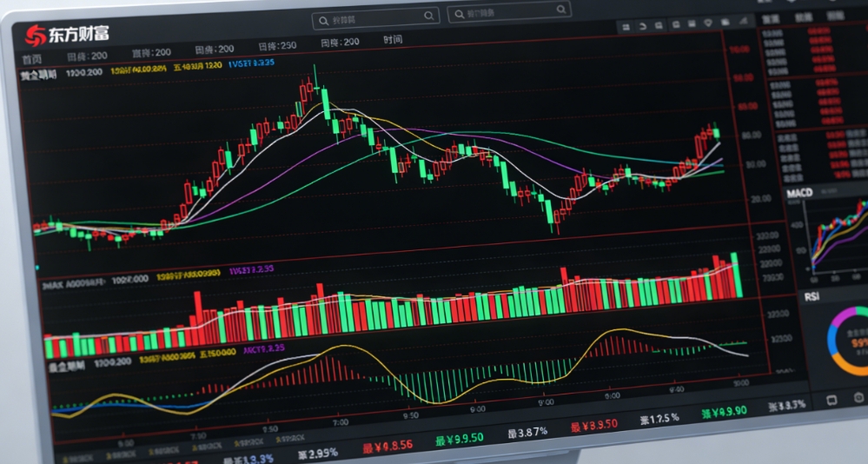Click the red Eastmoney logo icon
Viewport: 868px width, 464px height.
click(36, 36)
